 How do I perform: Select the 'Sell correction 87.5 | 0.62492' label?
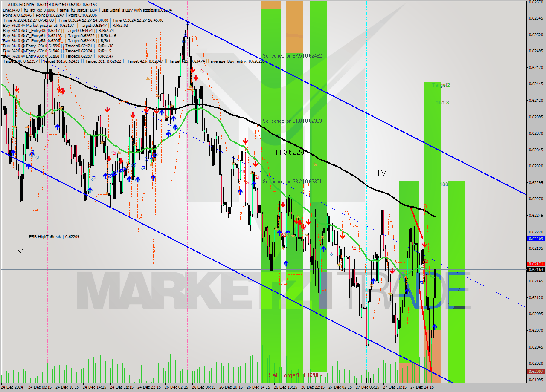(292, 55)
